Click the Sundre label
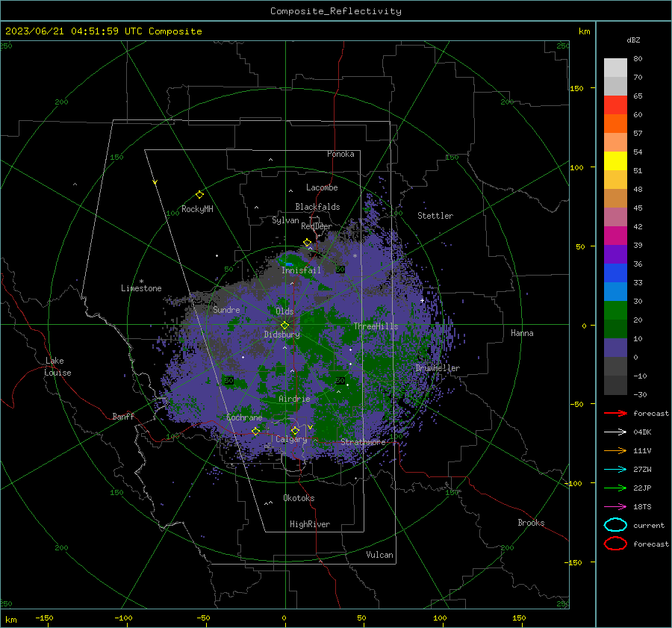Image resolution: width=672 pixels, height=628 pixels. (226, 309)
